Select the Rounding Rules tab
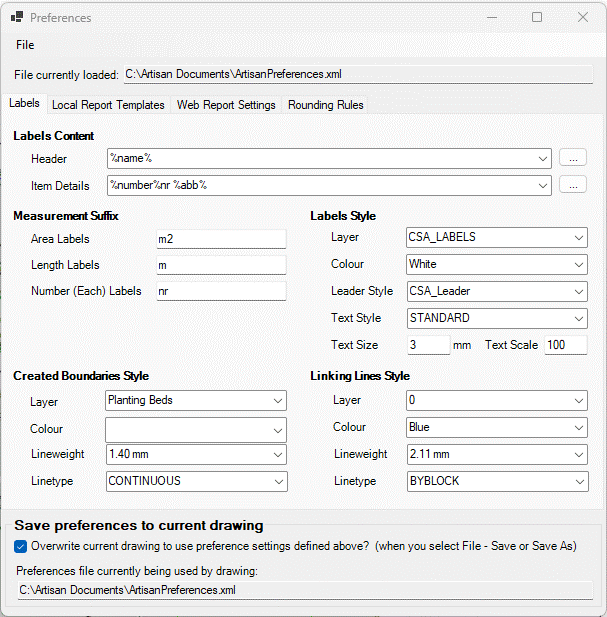 point(326,105)
